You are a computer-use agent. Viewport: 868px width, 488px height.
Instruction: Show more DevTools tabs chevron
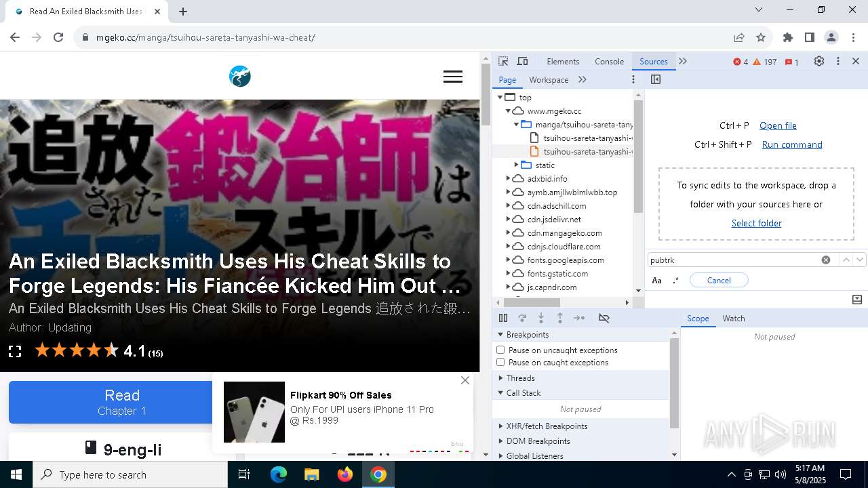click(683, 61)
